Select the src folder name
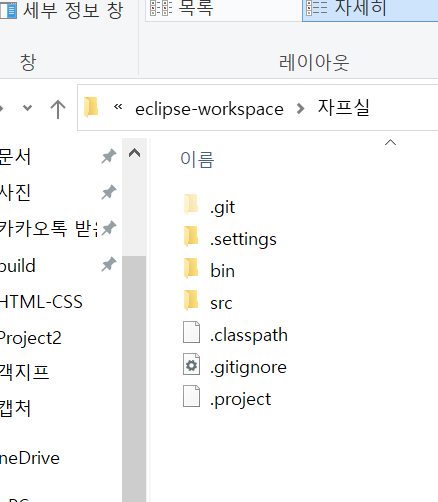Viewport: 438px width, 502px height. coord(221,303)
